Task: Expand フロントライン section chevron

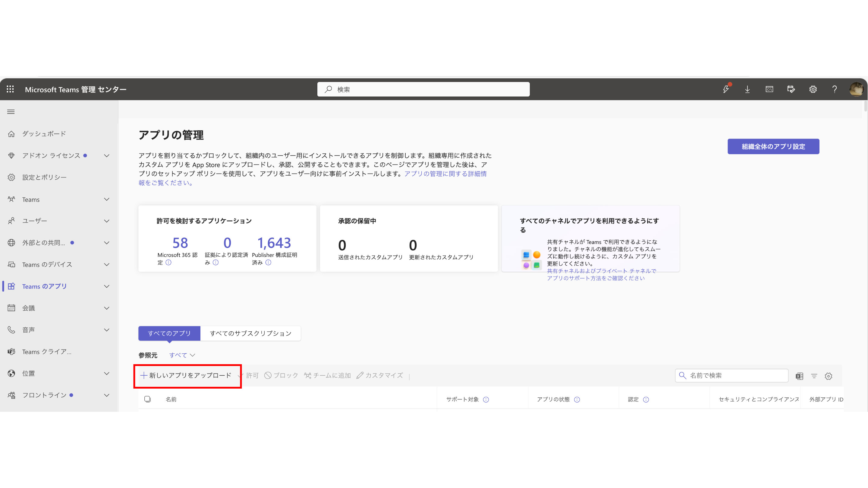Action: [107, 395]
